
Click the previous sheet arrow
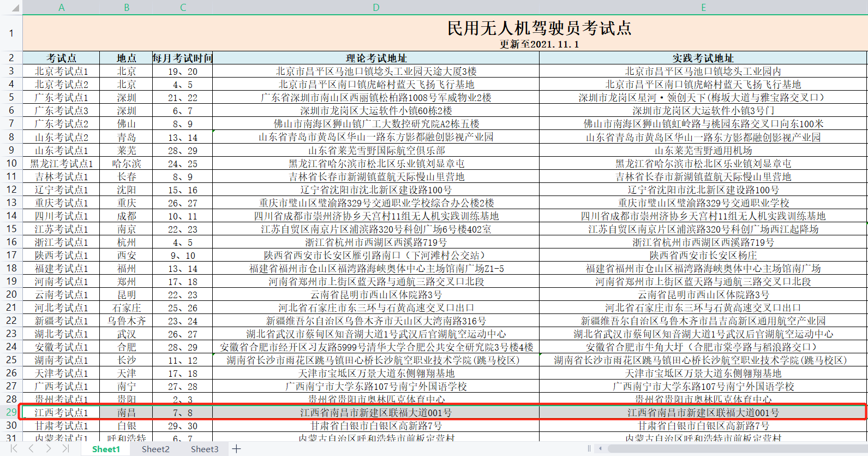pos(31,448)
